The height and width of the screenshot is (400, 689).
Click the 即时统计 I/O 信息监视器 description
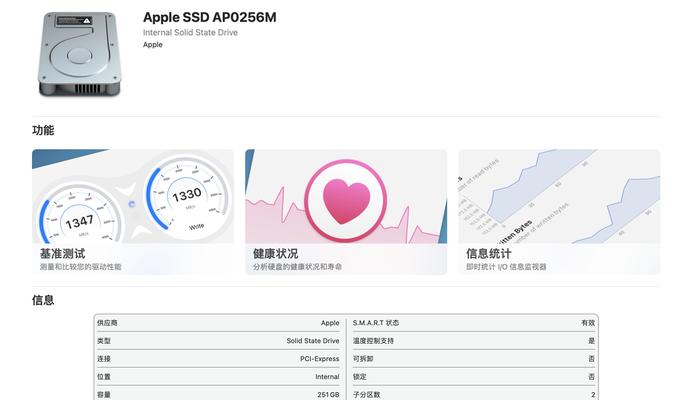click(506, 266)
